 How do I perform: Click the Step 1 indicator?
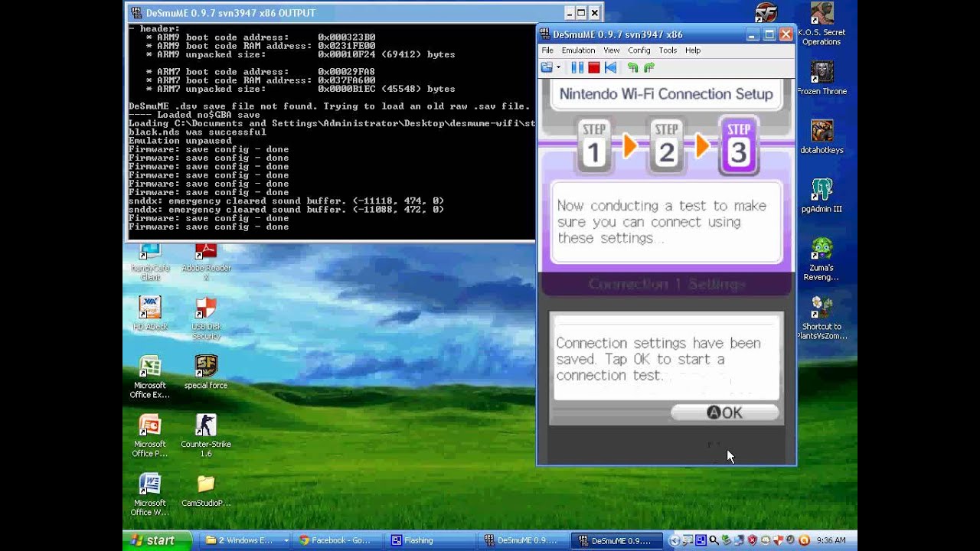click(x=593, y=145)
